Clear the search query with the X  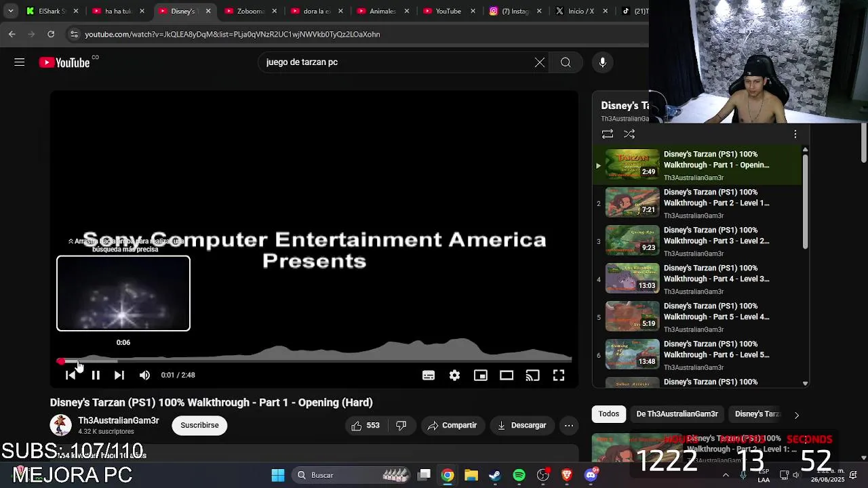pyautogui.click(x=539, y=62)
